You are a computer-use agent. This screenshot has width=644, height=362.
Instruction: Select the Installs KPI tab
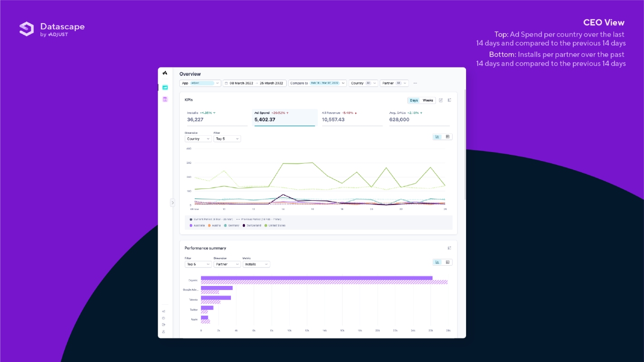(x=217, y=117)
